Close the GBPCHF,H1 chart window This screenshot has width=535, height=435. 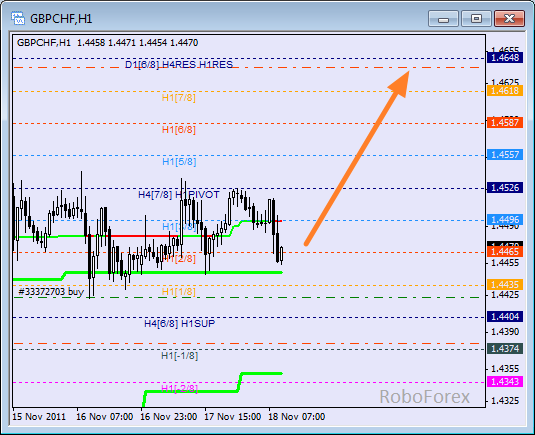509,18
